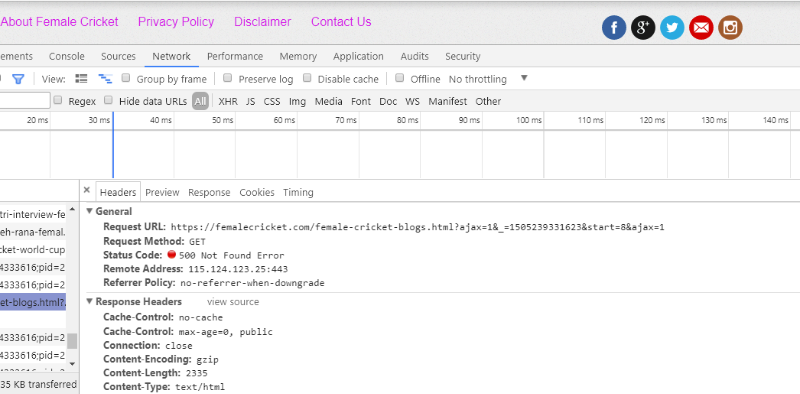Tick the Disable cache checkbox

(x=307, y=78)
